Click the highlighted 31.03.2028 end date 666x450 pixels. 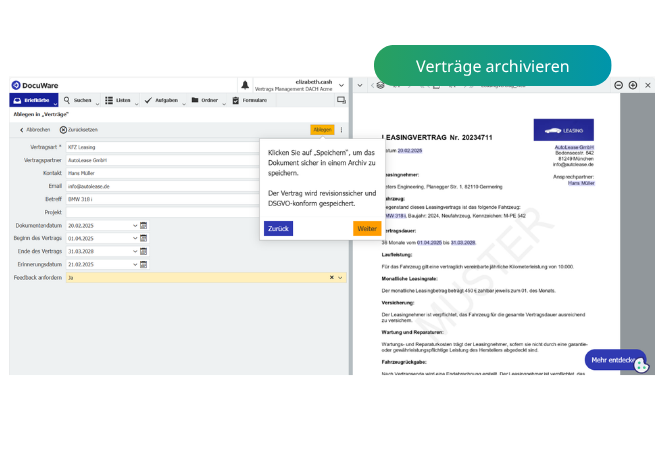click(463, 243)
